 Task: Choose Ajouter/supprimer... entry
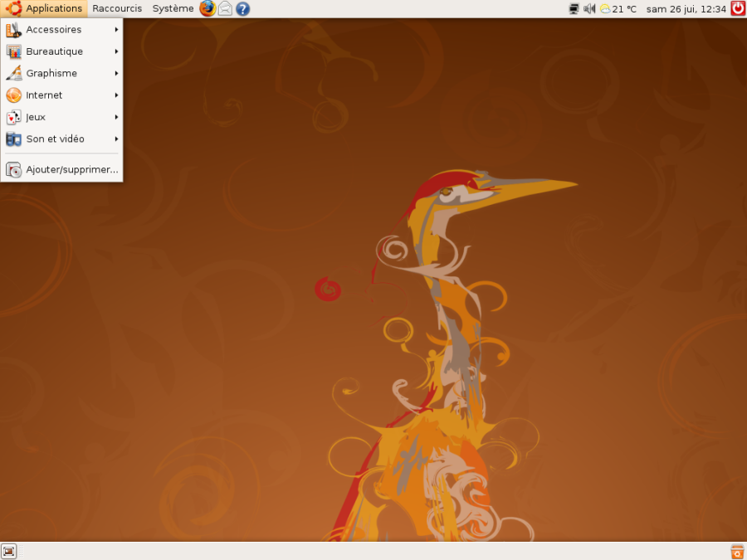point(62,169)
